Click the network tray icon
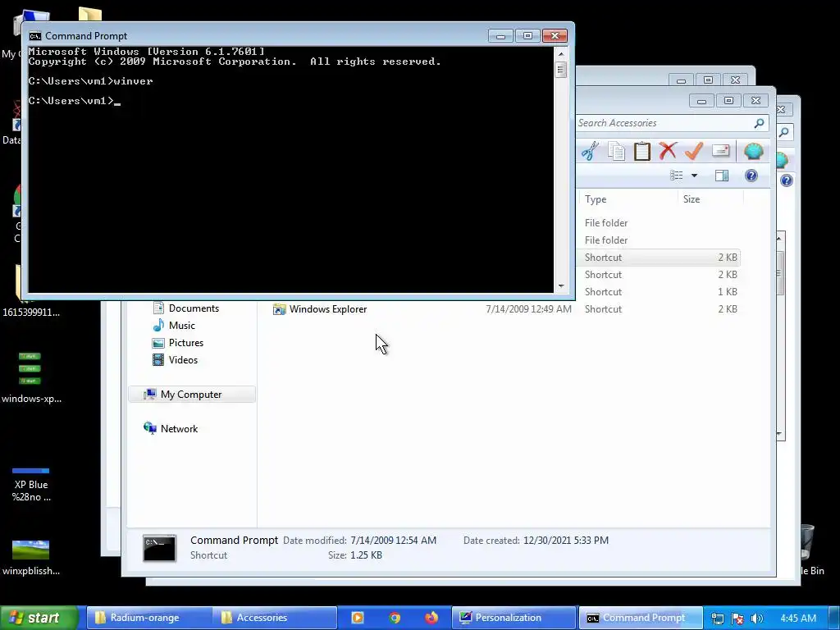The width and height of the screenshot is (840, 630). [717, 619]
